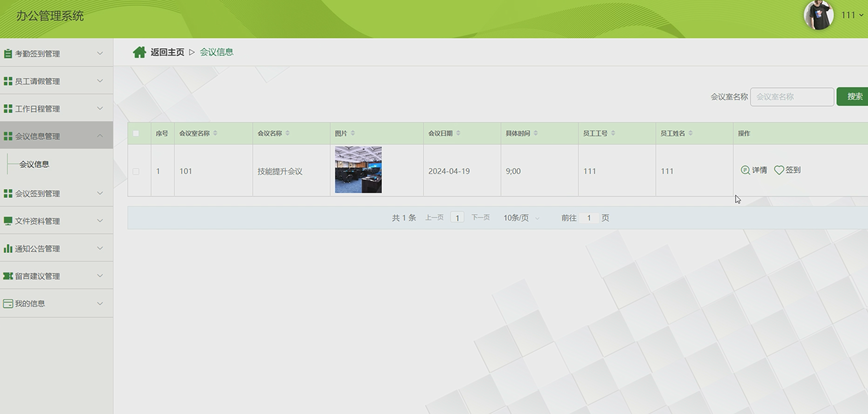Screen dimensions: 868x414
Task: Click the 会议信息 breadcrumb text
Action: coord(217,52)
